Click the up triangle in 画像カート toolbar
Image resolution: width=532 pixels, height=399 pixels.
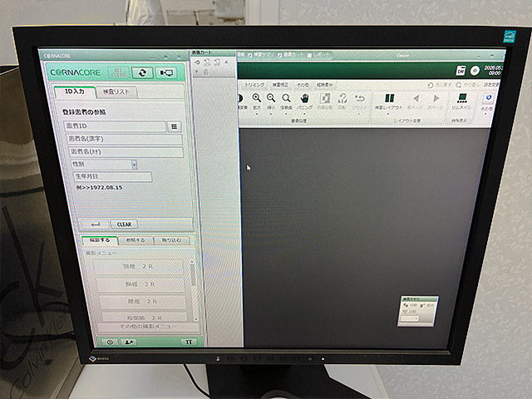(x=226, y=62)
